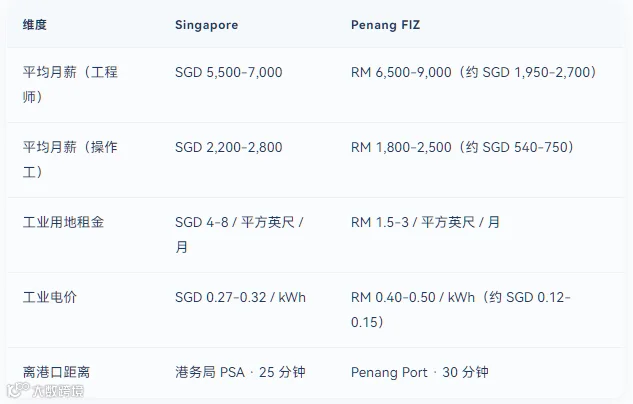
Task: Click the Singapore column header
Action: [206, 25]
